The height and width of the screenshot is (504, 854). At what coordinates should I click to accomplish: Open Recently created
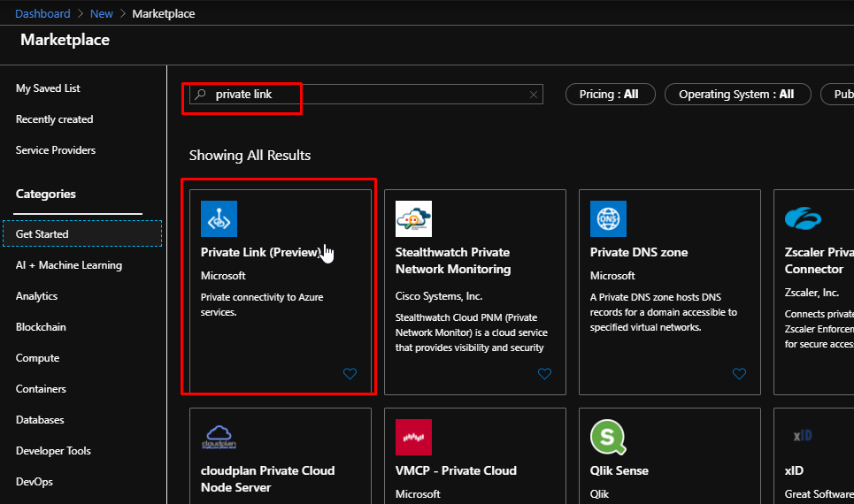click(55, 119)
